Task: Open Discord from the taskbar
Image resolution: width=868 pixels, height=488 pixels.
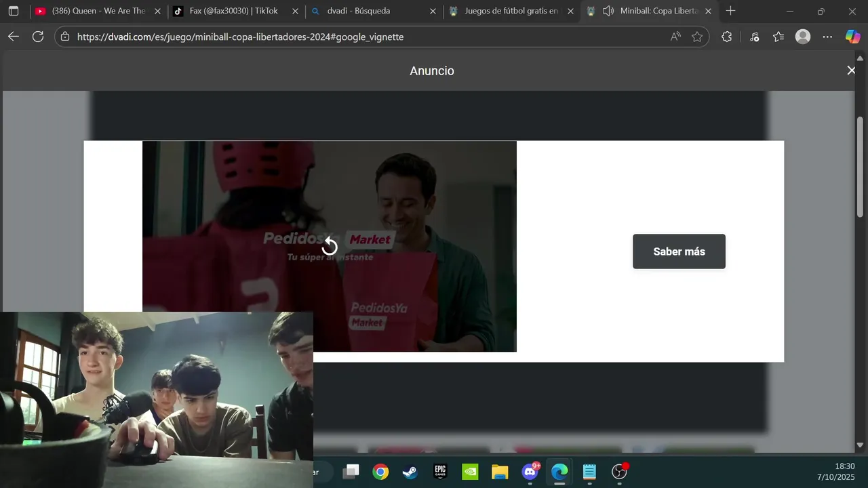Action: (x=530, y=472)
